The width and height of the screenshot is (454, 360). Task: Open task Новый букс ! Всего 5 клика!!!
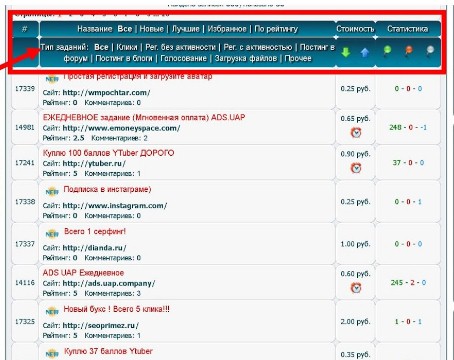coord(116,309)
